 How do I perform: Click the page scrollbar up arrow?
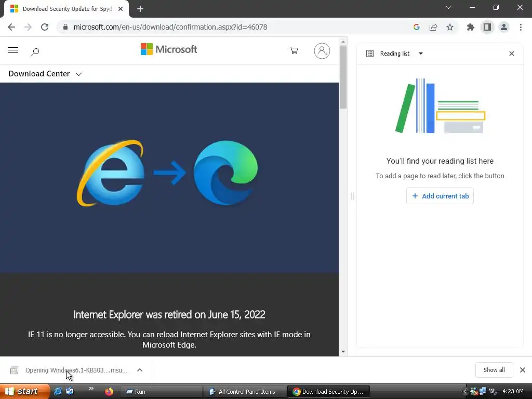(x=343, y=42)
